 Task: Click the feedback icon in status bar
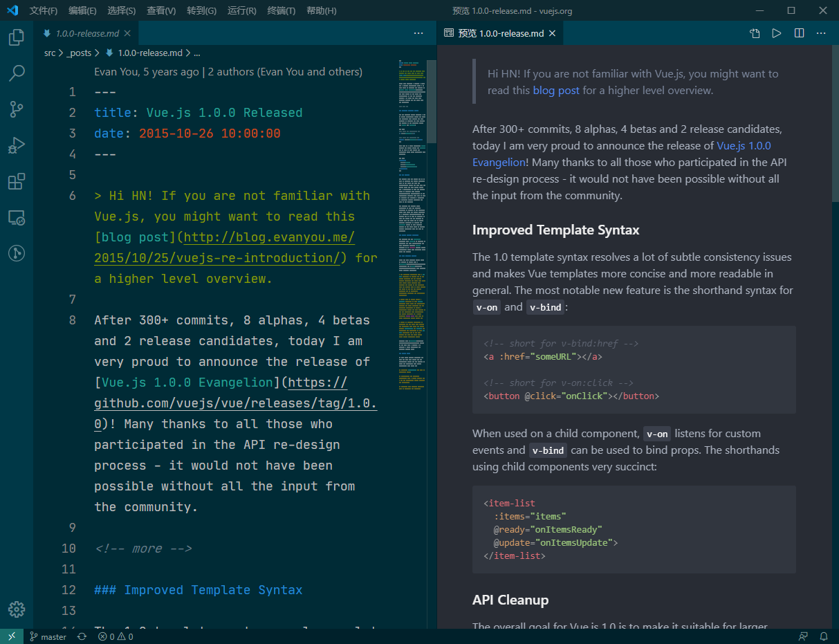tap(803, 636)
